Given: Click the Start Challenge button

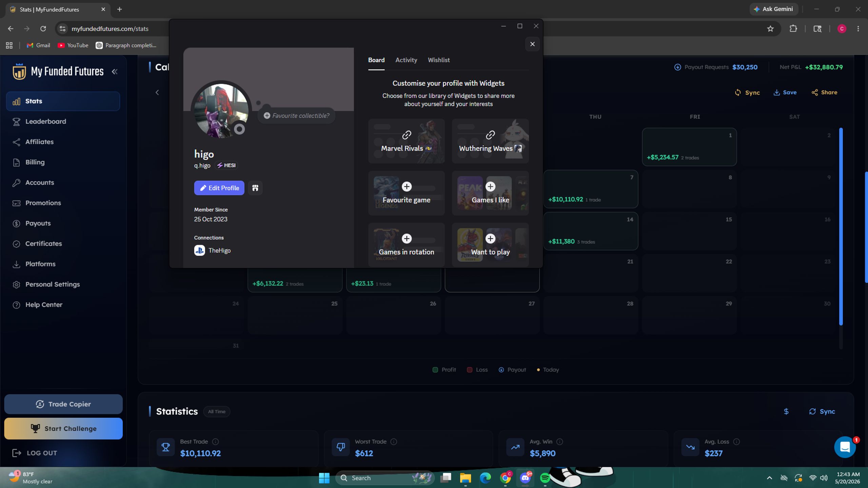Looking at the screenshot, I should [63, 428].
